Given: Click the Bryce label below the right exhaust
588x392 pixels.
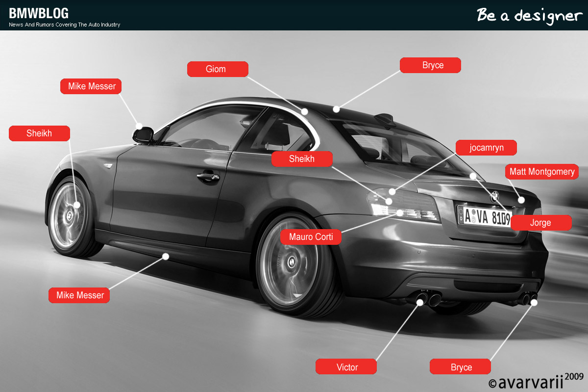Looking at the screenshot, I should click(460, 367).
